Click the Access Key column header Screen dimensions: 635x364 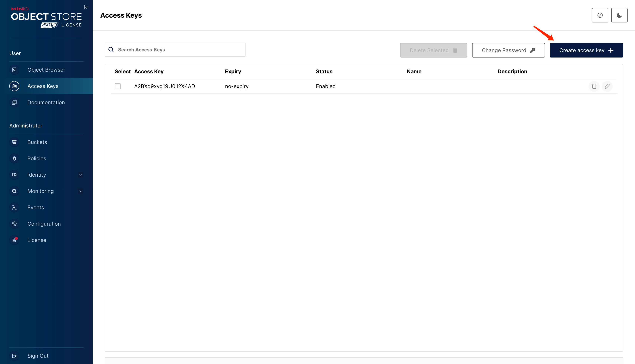tap(149, 71)
